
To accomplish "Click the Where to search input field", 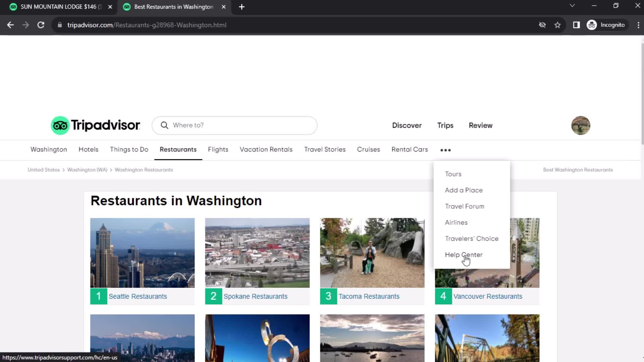I will (x=234, y=125).
